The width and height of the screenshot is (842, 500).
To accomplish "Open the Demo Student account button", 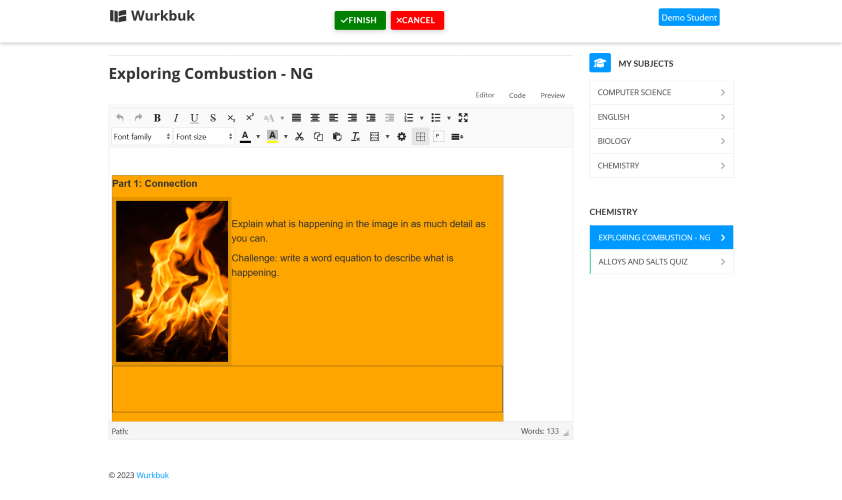I will click(689, 17).
